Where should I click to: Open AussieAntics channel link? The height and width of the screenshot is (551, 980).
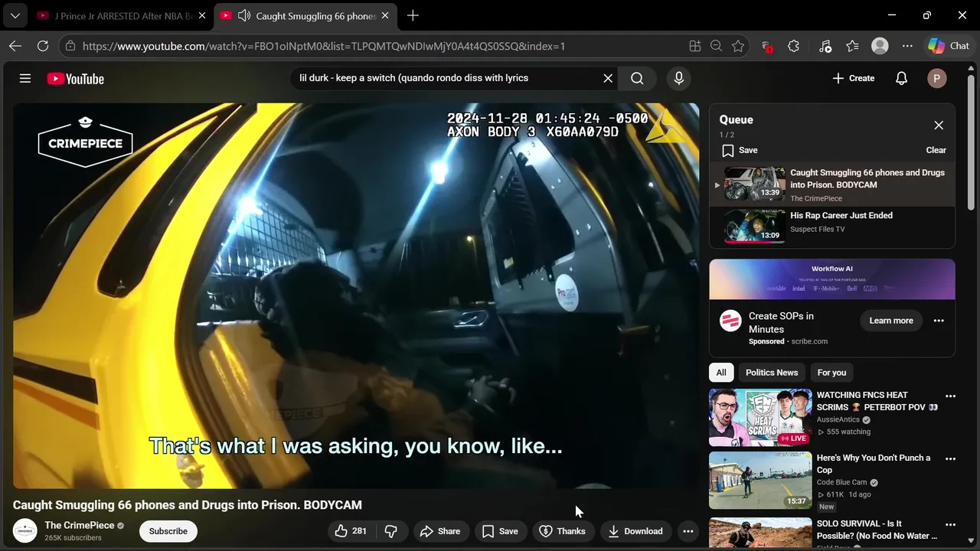[x=838, y=419]
